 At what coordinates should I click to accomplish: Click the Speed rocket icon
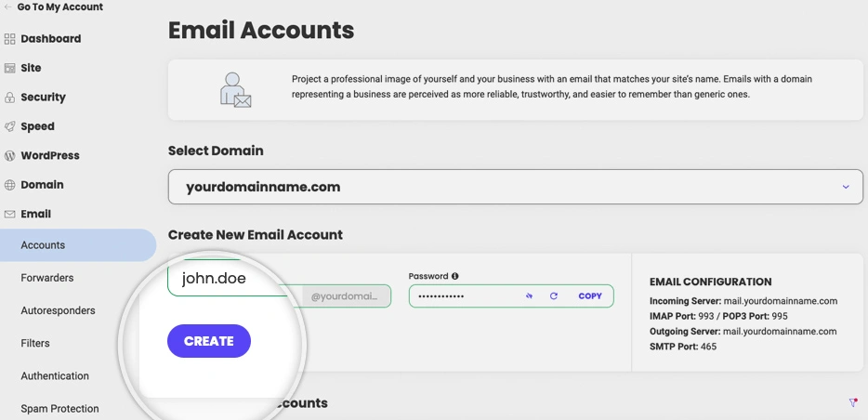click(10, 126)
